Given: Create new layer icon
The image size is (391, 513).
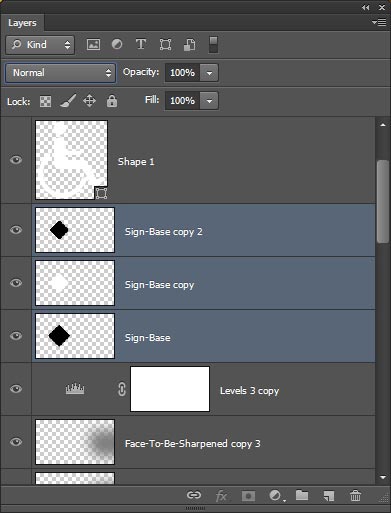Looking at the screenshot, I should 329,496.
